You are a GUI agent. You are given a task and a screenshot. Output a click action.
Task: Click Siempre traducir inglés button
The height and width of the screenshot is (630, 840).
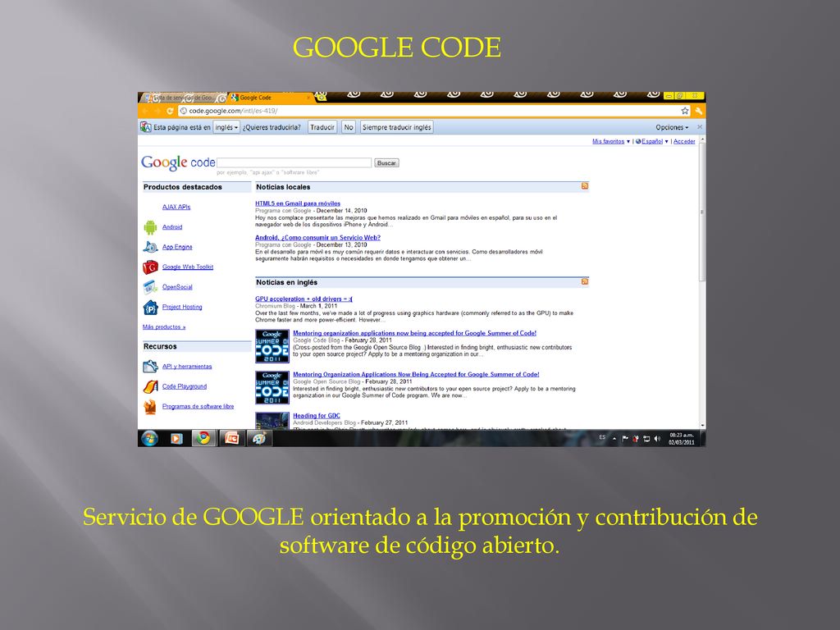pos(396,127)
